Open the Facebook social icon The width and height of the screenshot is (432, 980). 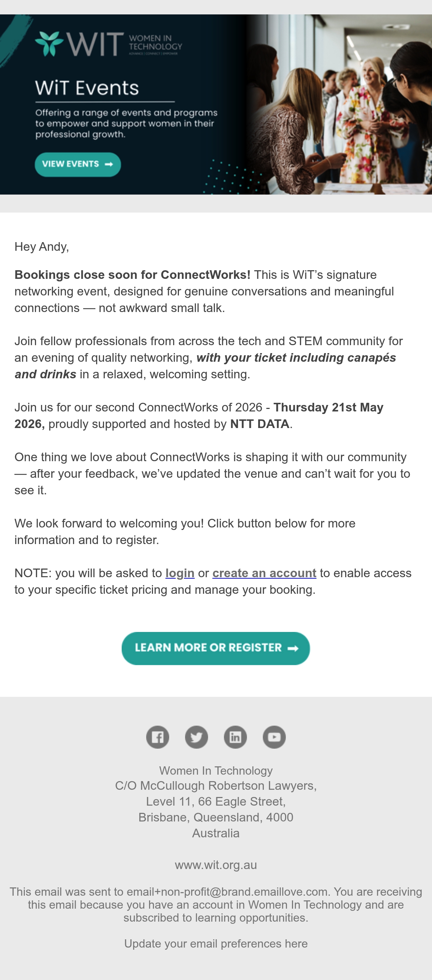tap(157, 737)
